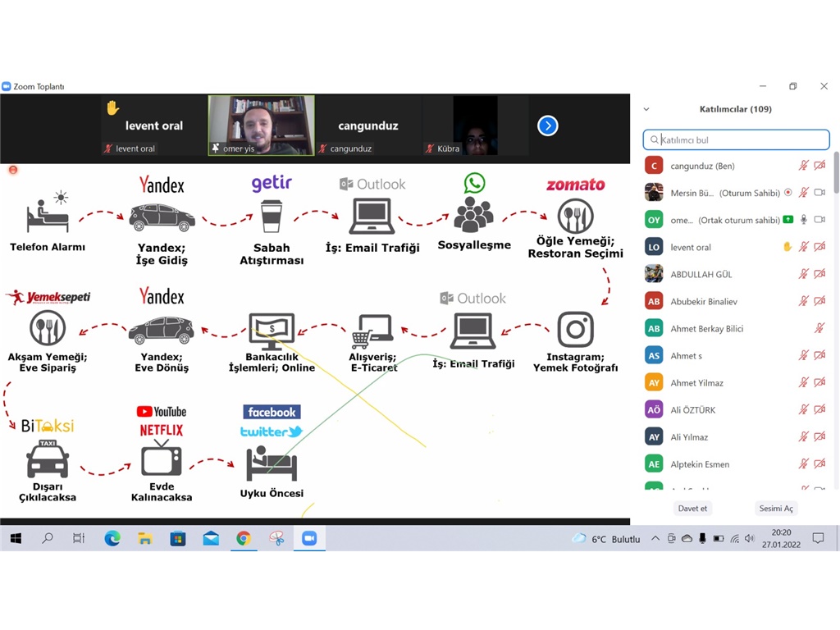Click the recording icon in the Mersin Bü... row
The width and height of the screenshot is (840, 630).
point(788,192)
